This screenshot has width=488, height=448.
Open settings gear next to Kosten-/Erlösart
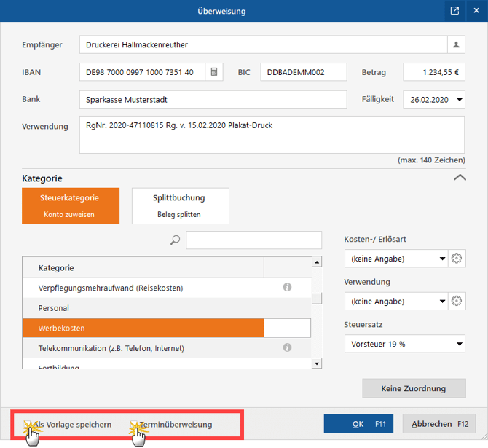tap(457, 259)
